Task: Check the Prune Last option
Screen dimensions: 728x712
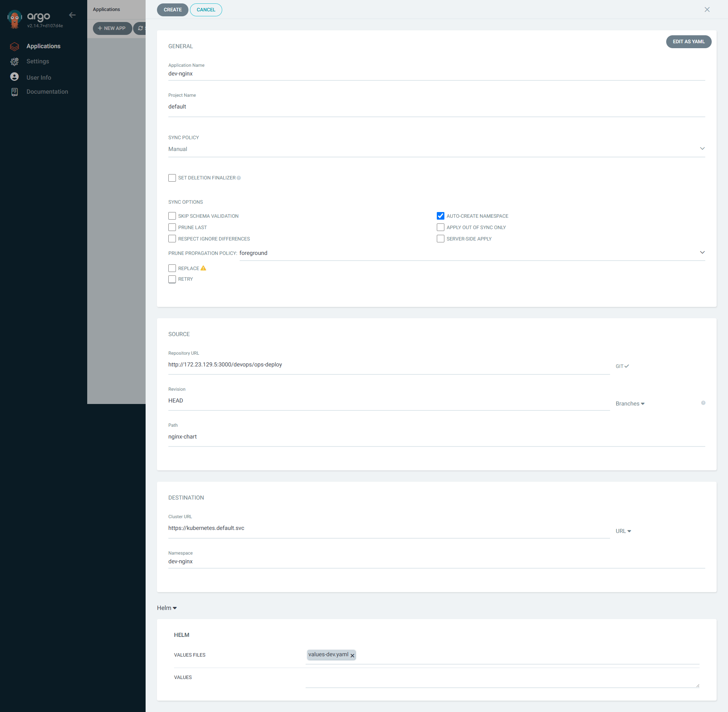Action: [172, 227]
